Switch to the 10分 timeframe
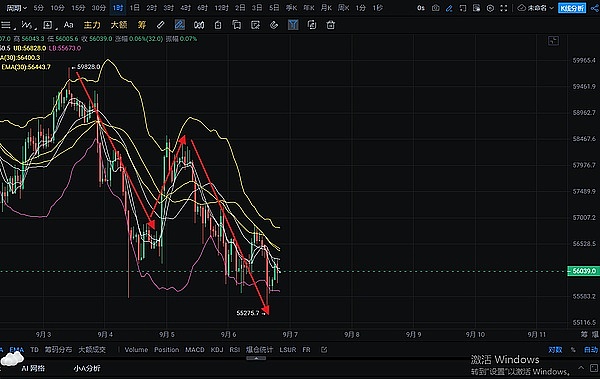 (57, 8)
